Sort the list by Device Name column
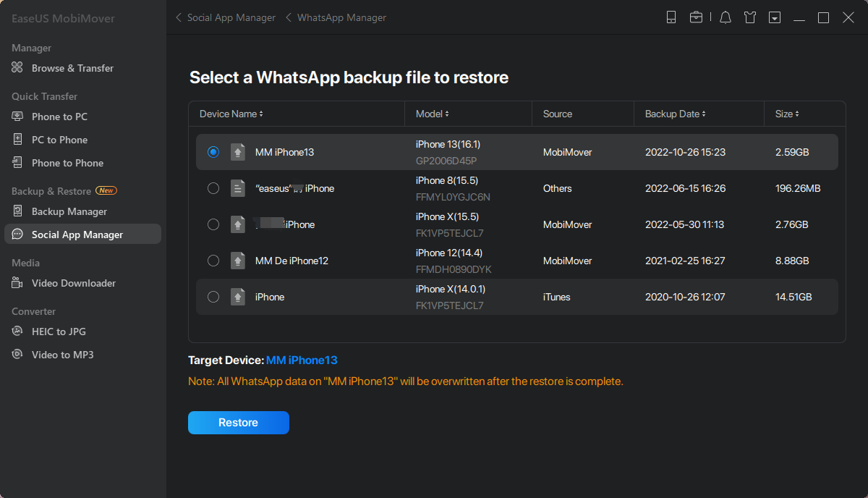Screen dimensions: 868x498 click(231, 114)
